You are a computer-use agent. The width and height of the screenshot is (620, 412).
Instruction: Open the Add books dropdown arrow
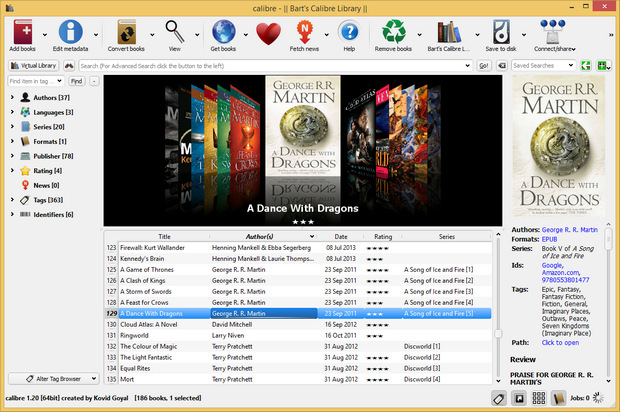coord(45,35)
